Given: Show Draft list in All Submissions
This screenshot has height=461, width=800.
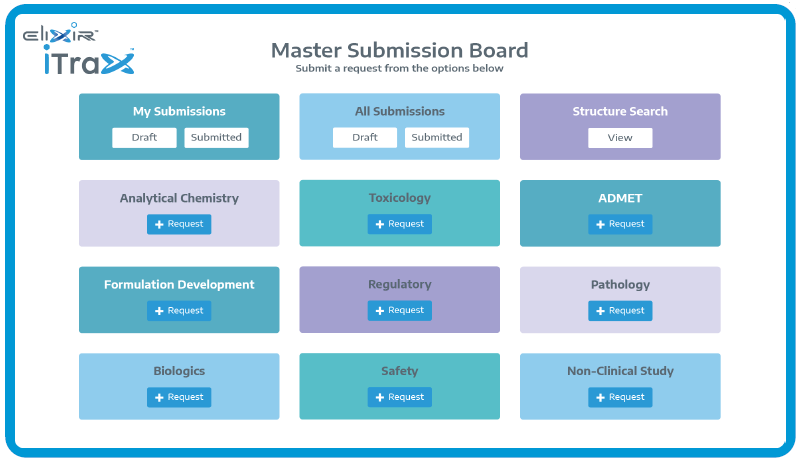Looking at the screenshot, I should click(365, 138).
